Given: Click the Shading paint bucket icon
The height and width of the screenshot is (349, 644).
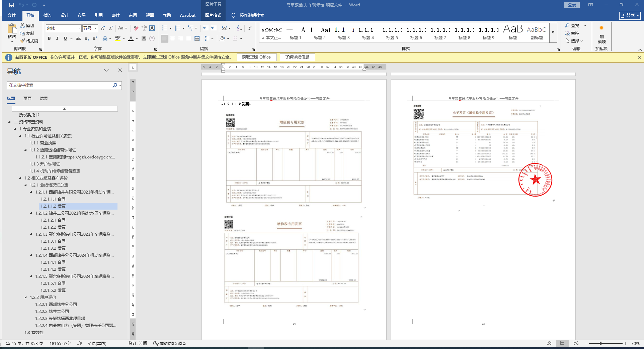Looking at the screenshot, I should coord(222,39).
